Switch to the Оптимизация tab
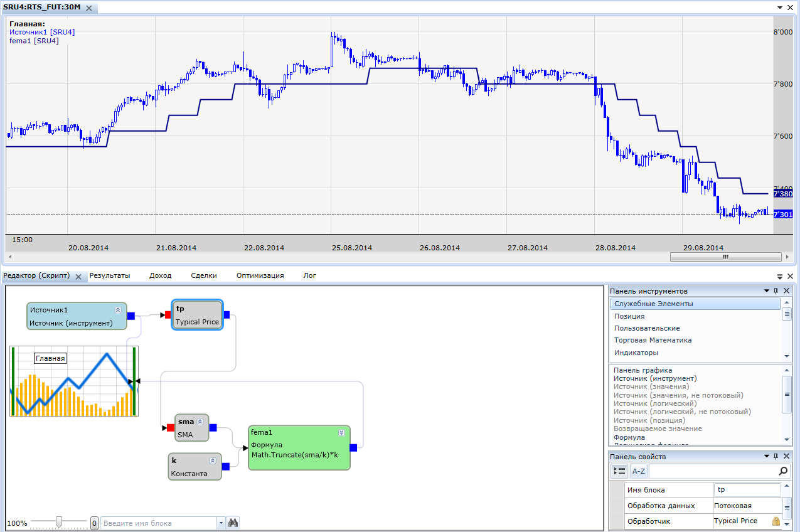The image size is (800, 532). pos(260,275)
